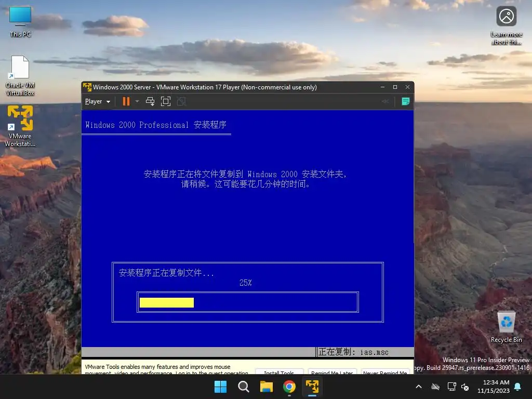Minimize the VMware Player window
532x399 pixels.
[383, 87]
